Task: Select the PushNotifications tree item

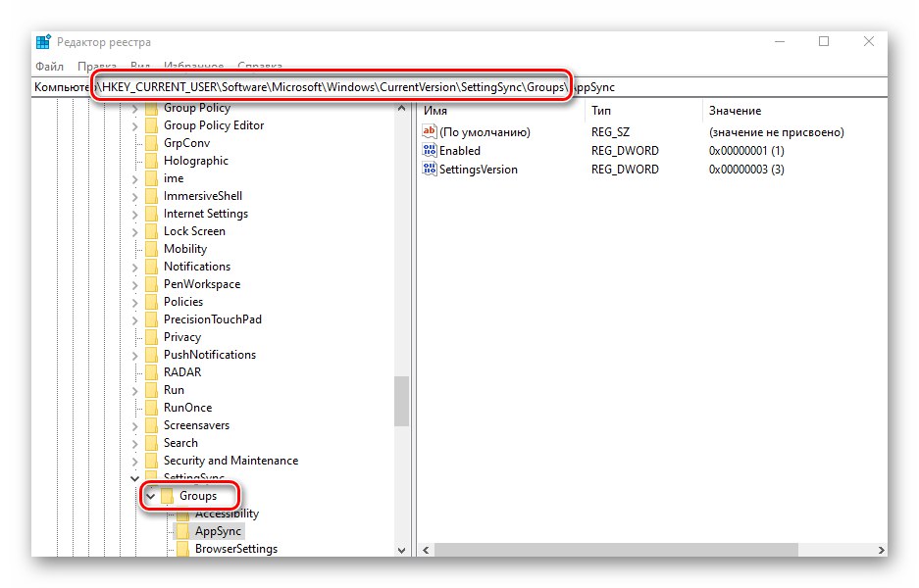Action: (x=210, y=355)
